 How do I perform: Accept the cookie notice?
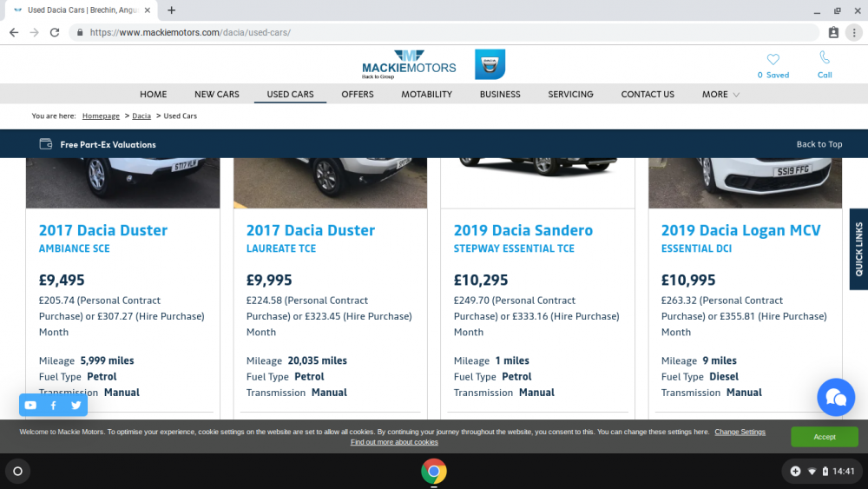point(825,437)
